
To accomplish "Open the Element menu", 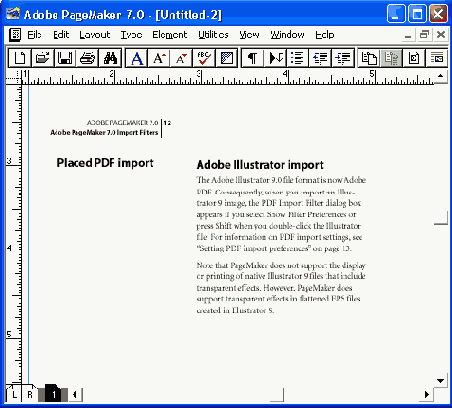I will point(170,35).
